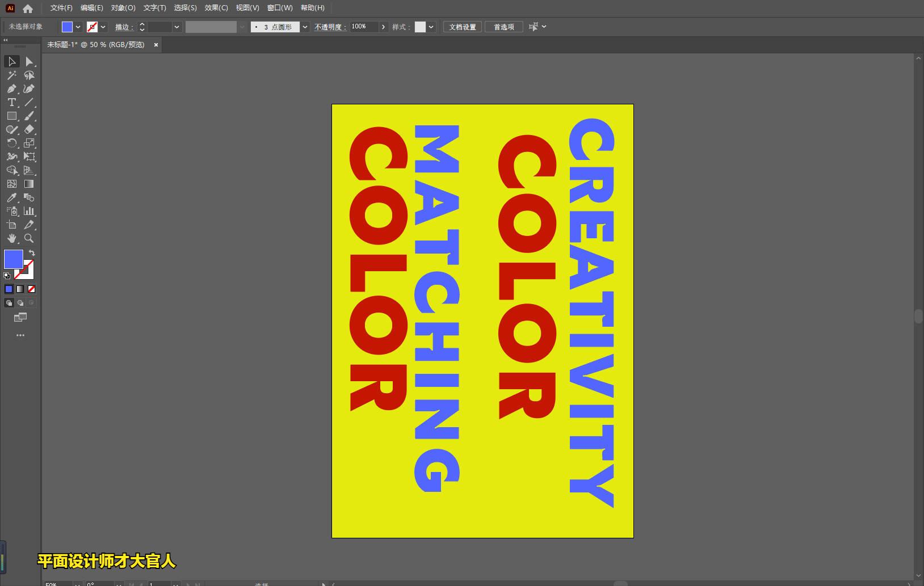The image size is (924, 586).
Task: Open the 3 点圆形 brush dropdown
Action: click(x=305, y=27)
